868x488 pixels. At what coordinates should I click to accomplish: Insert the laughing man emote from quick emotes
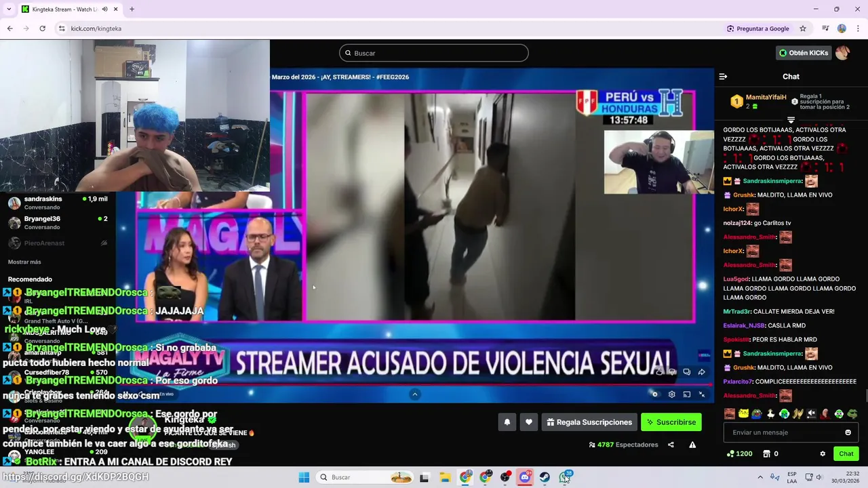pyautogui.click(x=730, y=413)
